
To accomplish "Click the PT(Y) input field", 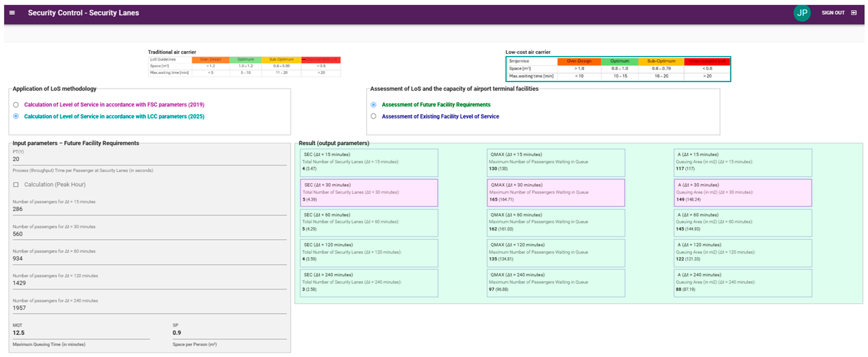I will tap(148, 159).
